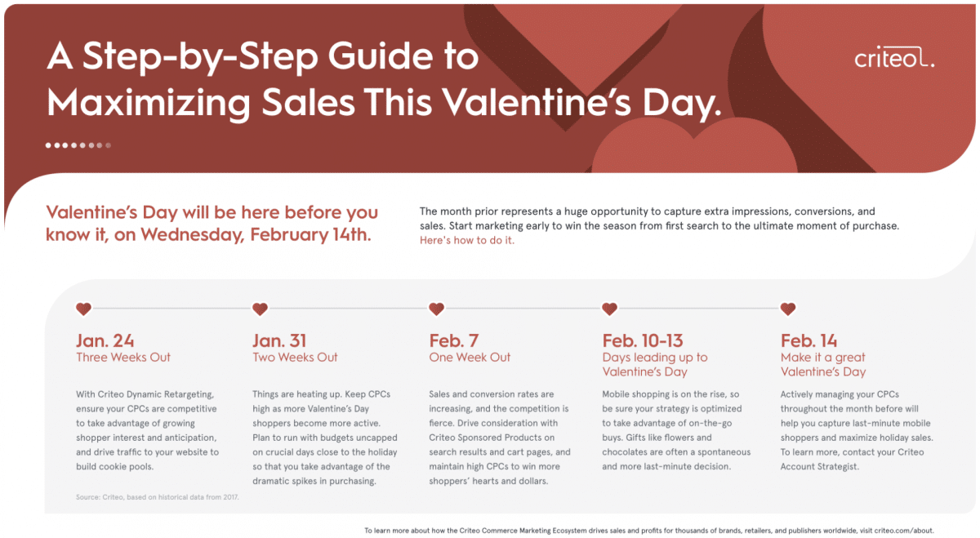Click the Criteo logo
The image size is (980, 538).
894,58
